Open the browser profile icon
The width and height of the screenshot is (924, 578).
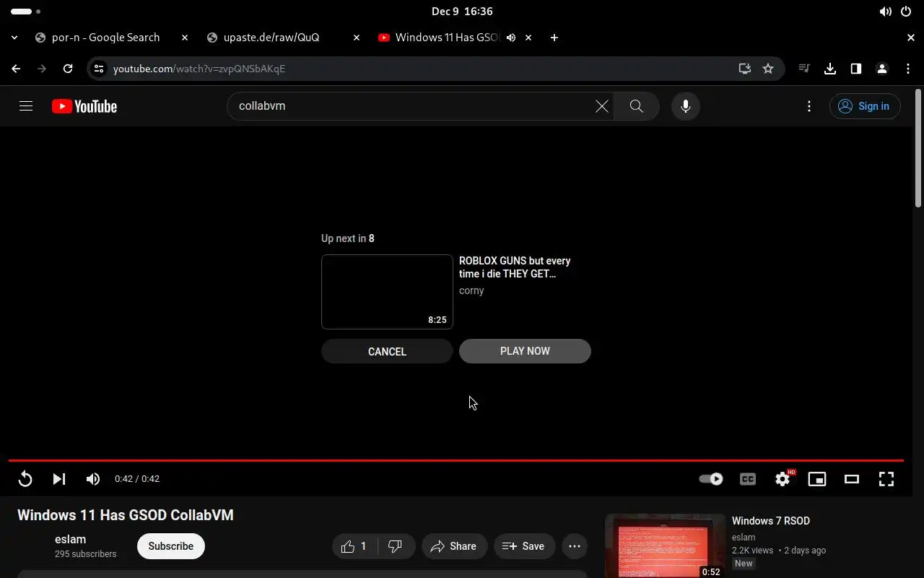(x=882, y=69)
